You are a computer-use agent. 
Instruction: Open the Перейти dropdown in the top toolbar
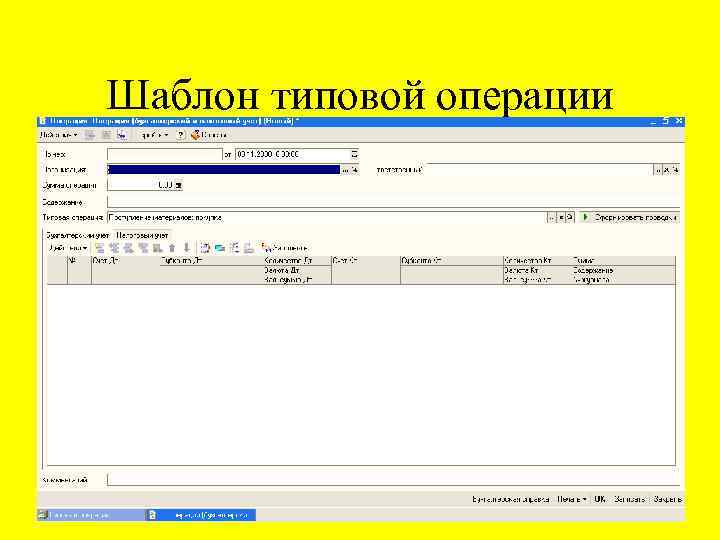pyautogui.click(x=155, y=135)
